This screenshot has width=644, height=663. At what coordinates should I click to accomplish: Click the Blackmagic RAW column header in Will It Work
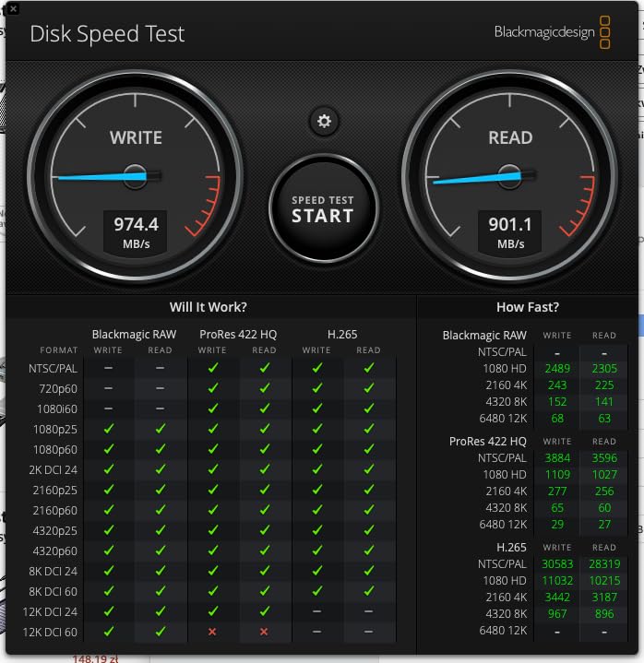134,335
